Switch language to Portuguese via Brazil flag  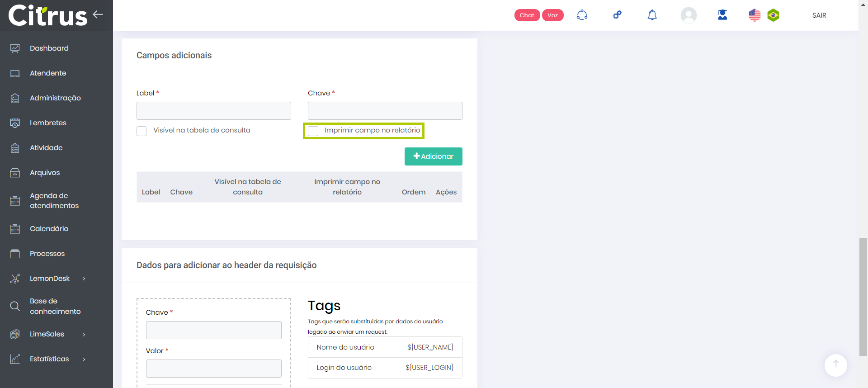pyautogui.click(x=773, y=15)
